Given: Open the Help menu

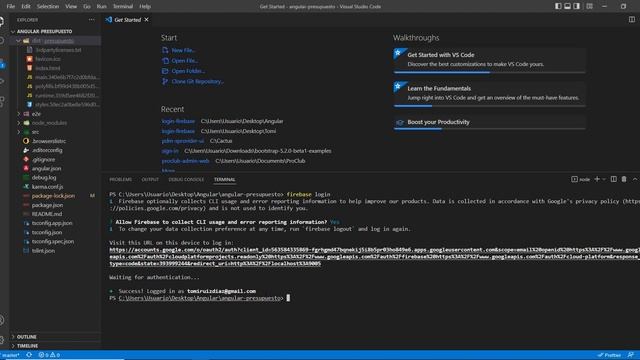Looking at the screenshot, I should (145, 7).
